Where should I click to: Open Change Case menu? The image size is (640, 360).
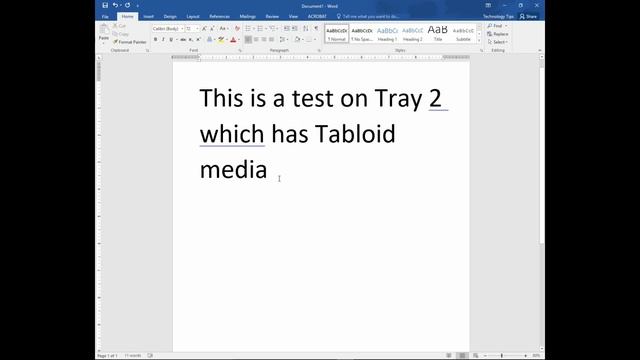pos(223,29)
